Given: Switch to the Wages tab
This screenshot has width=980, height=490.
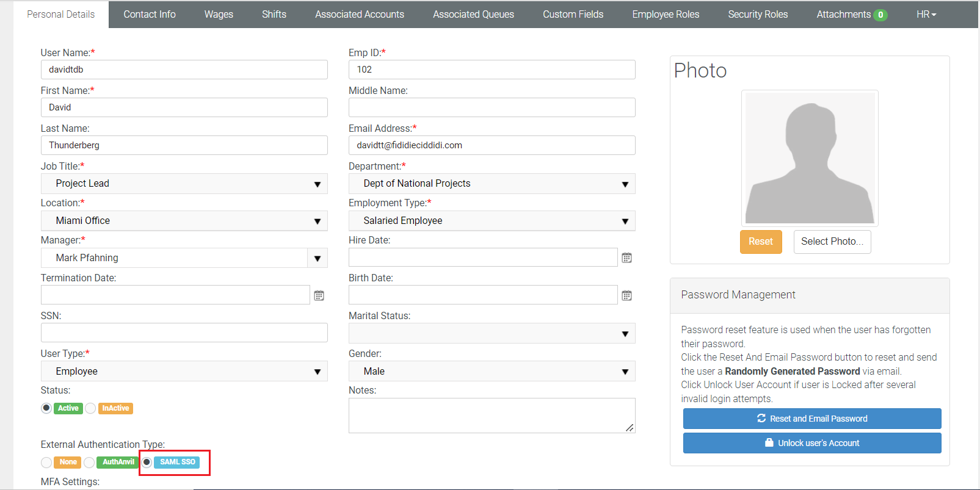Looking at the screenshot, I should (x=219, y=15).
